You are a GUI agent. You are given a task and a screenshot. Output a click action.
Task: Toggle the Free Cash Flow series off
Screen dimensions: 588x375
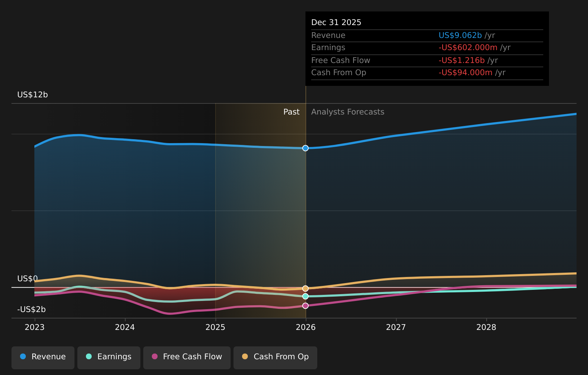(x=187, y=357)
